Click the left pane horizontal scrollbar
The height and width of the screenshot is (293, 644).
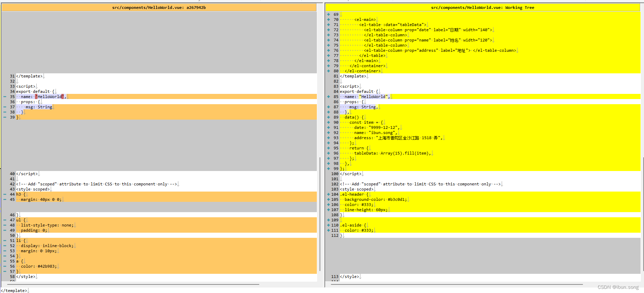(133, 284)
